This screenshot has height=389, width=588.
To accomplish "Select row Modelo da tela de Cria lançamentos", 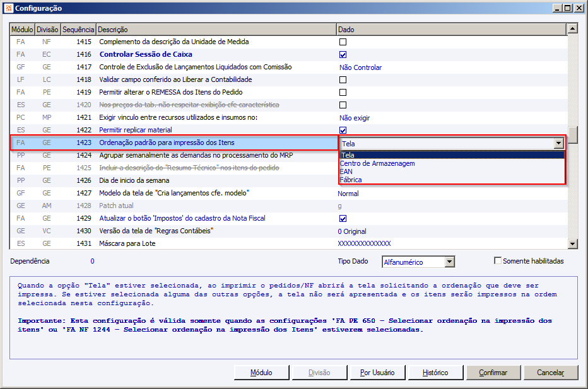I will point(288,193).
